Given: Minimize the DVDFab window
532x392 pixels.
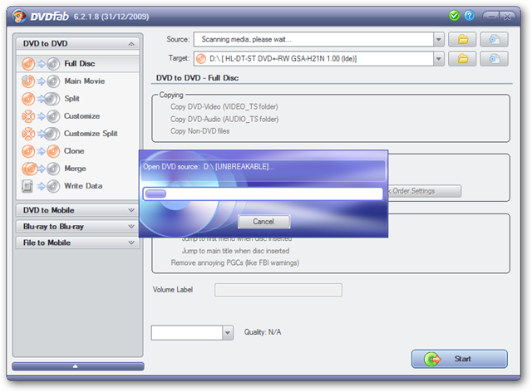Looking at the screenshot, I should (x=490, y=16).
